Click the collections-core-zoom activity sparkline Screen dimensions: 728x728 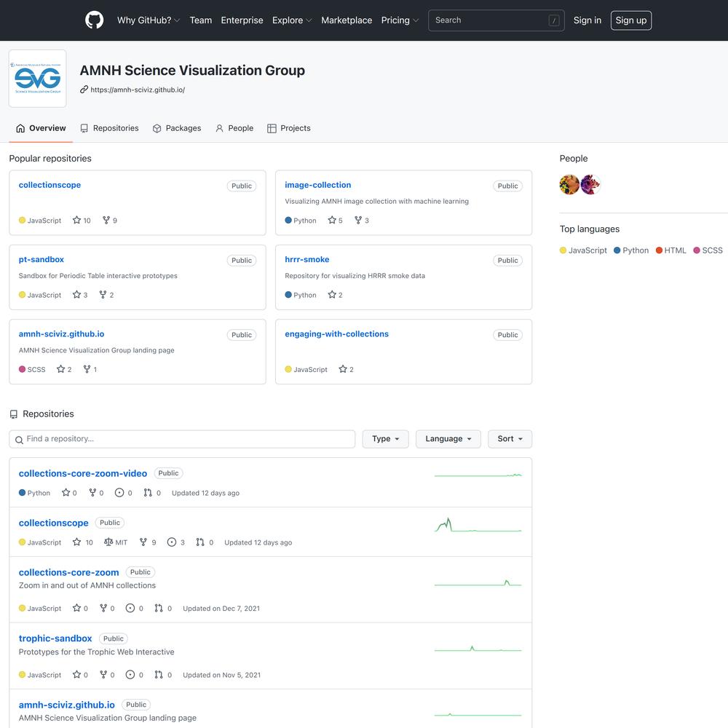coord(478,582)
